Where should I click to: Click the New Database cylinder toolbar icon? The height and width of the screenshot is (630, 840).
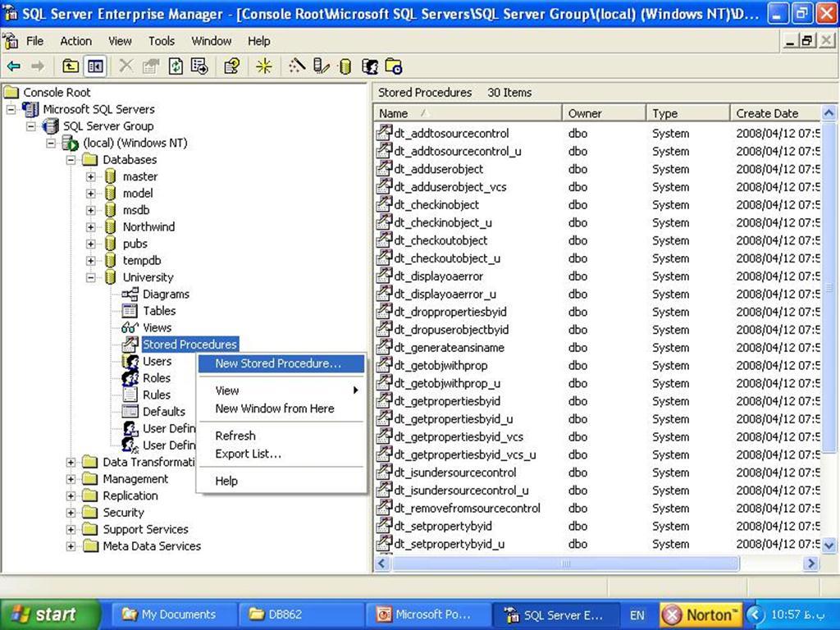point(345,66)
